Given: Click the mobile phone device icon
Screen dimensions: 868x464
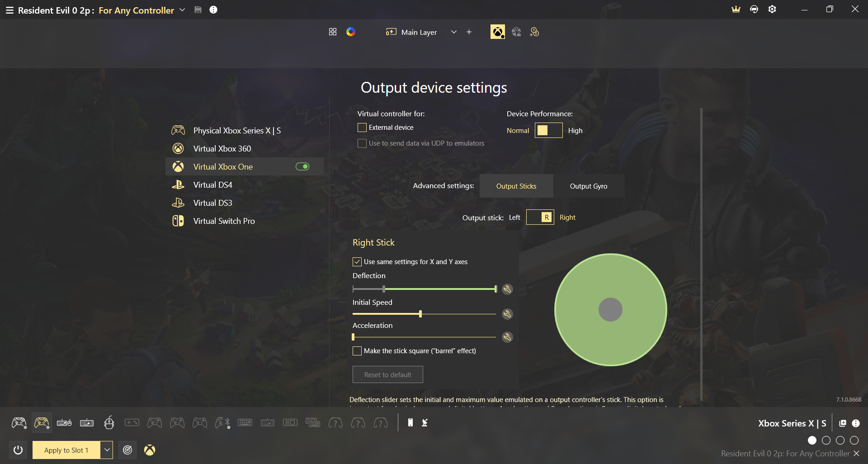Looking at the screenshot, I should 410,422.
